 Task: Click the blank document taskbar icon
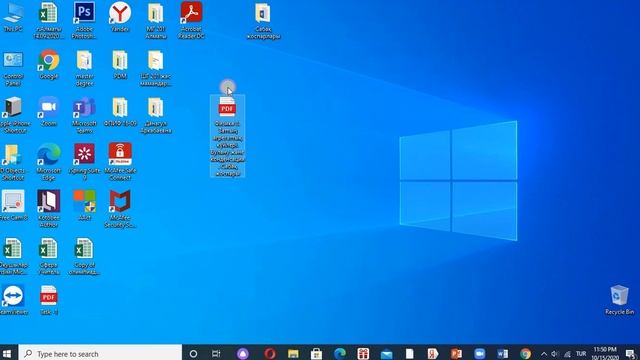pos(409,353)
